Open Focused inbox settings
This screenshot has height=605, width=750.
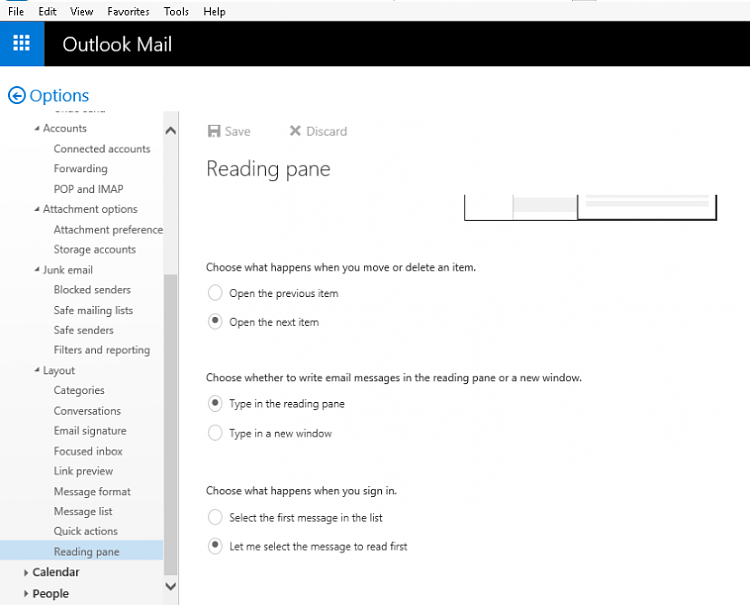point(88,451)
